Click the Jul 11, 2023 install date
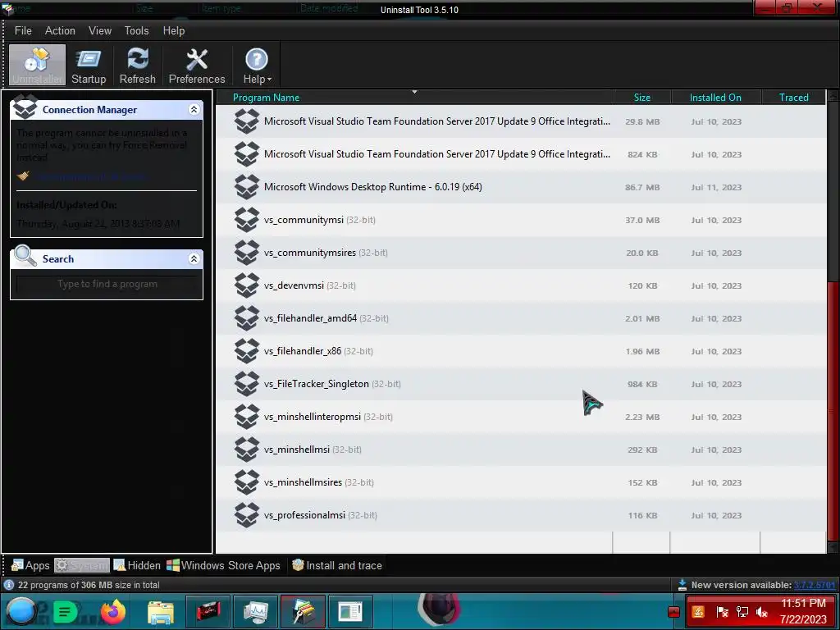 point(716,188)
